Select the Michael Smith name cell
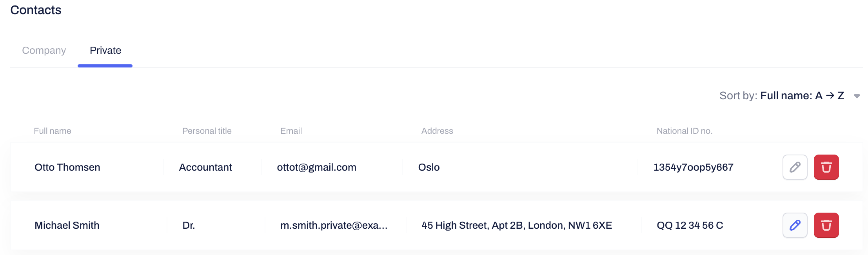The height and width of the screenshot is (255, 868). pyautogui.click(x=67, y=226)
